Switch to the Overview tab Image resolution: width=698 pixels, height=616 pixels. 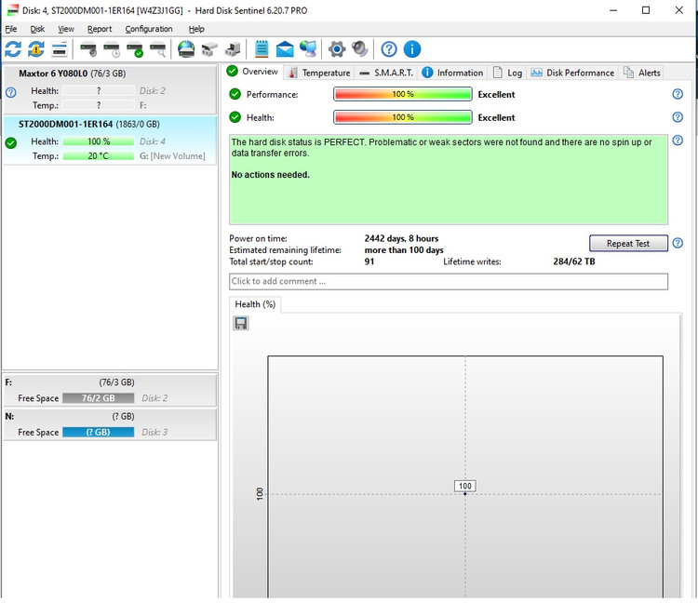pyautogui.click(x=252, y=72)
